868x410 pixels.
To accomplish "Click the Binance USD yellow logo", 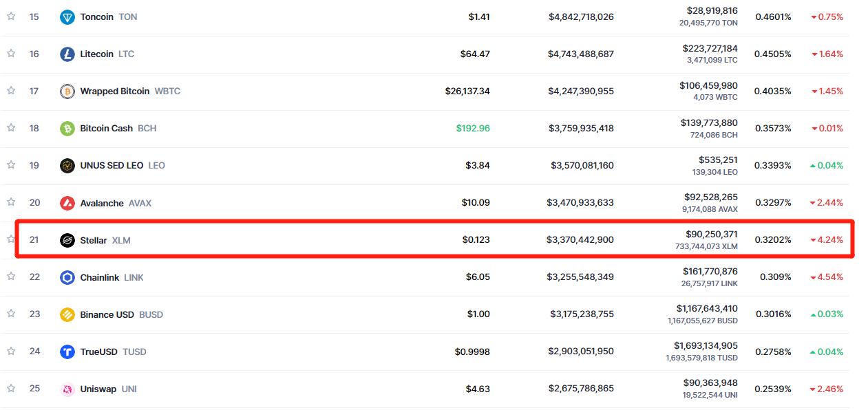I will pos(67,314).
